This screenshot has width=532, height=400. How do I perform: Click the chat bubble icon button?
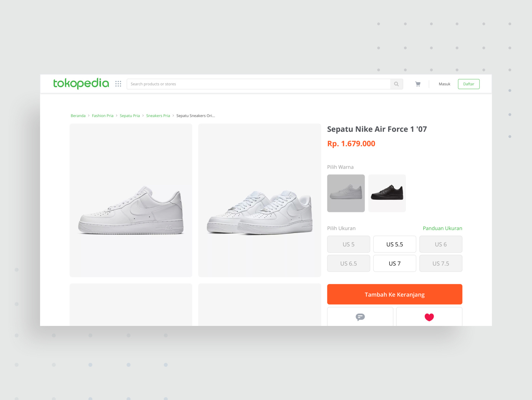point(360,317)
